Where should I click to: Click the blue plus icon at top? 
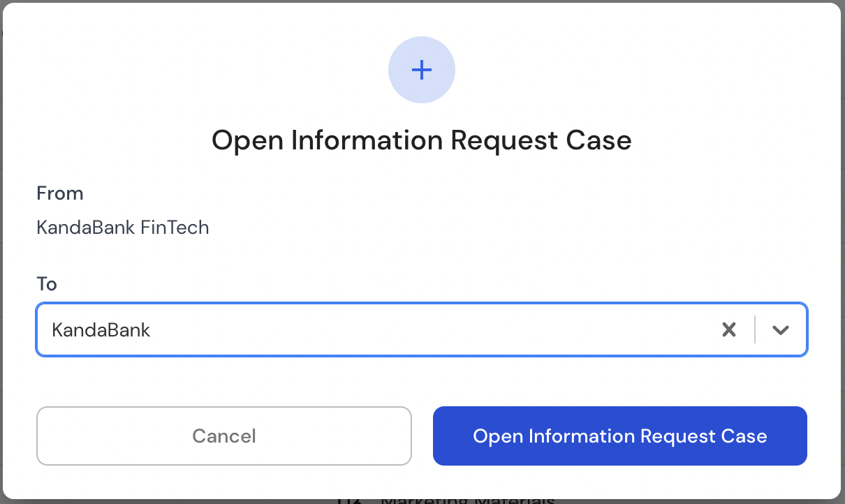click(422, 70)
